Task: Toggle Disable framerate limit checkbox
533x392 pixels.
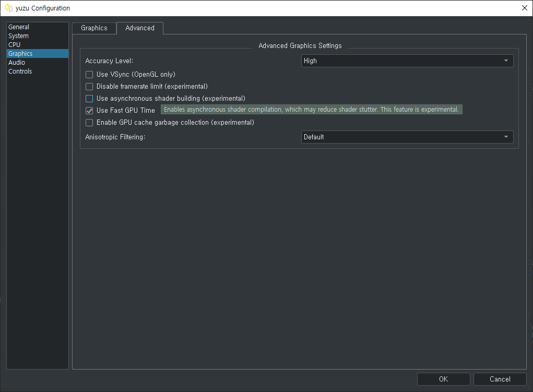Action: coord(89,86)
